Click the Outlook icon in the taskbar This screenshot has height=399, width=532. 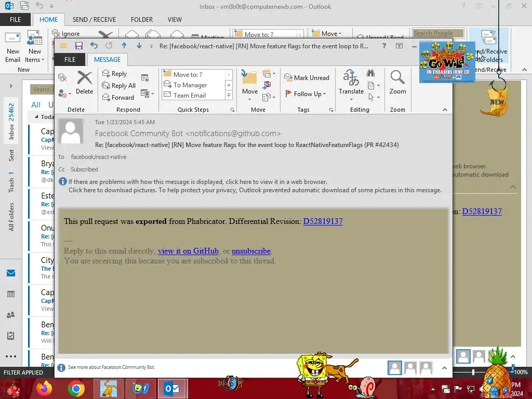(172, 389)
